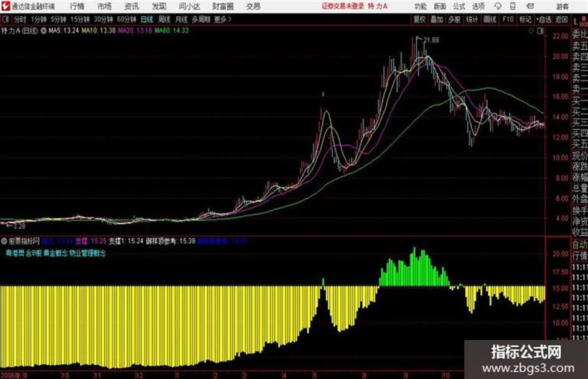Screen dimensions: 588x379
Task: Expand the dropdown circle next to 股票指标网
Action: point(4,241)
